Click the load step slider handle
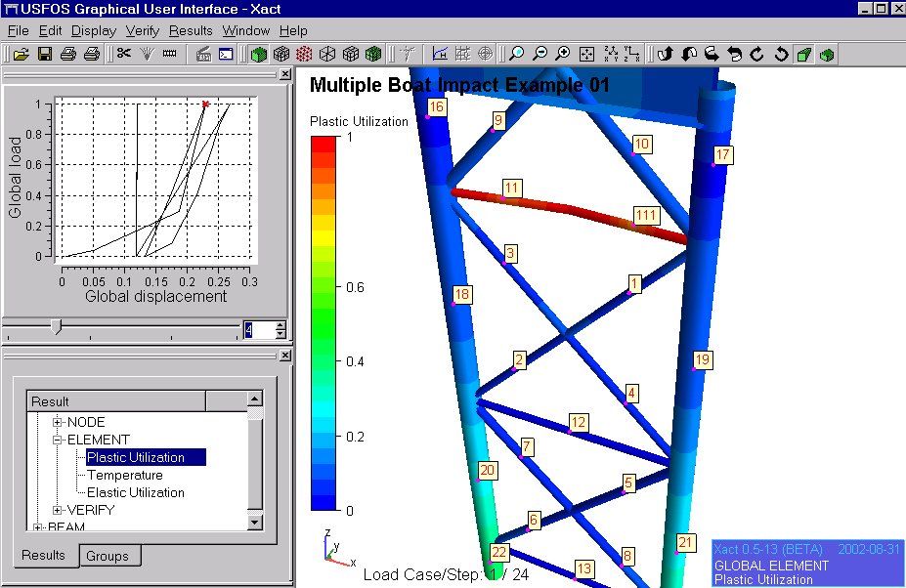This screenshot has width=906, height=588. [56, 328]
